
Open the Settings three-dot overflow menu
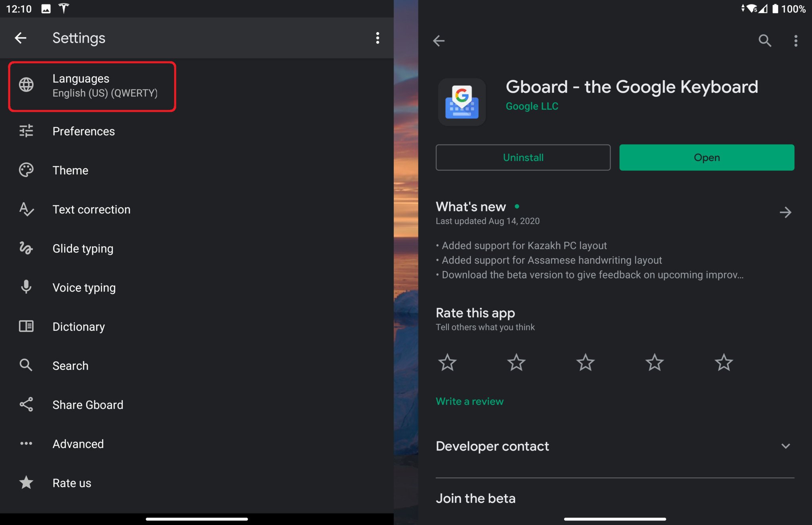tap(377, 38)
